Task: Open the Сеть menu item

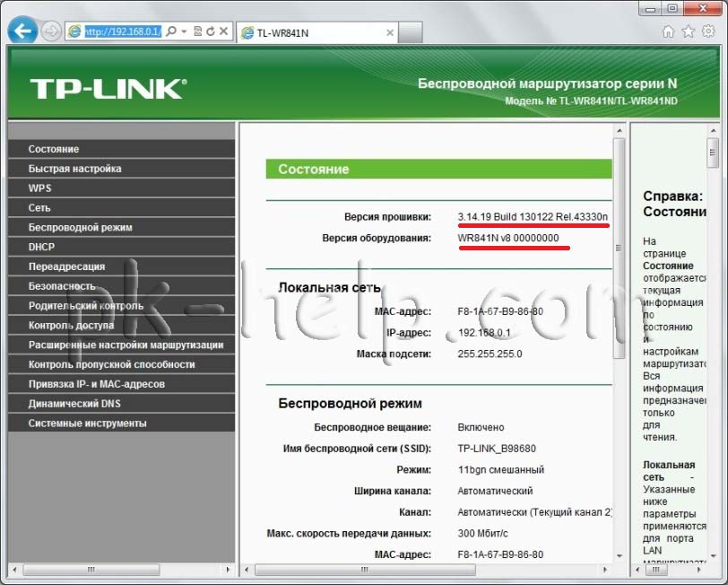Action: pos(122,207)
